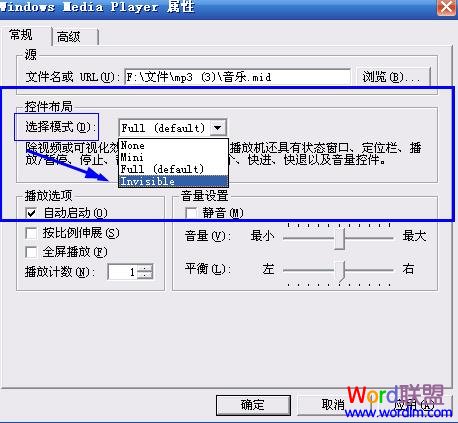Choose Mini from the mode list
Viewport: 458px width, 423px height.
(173, 157)
